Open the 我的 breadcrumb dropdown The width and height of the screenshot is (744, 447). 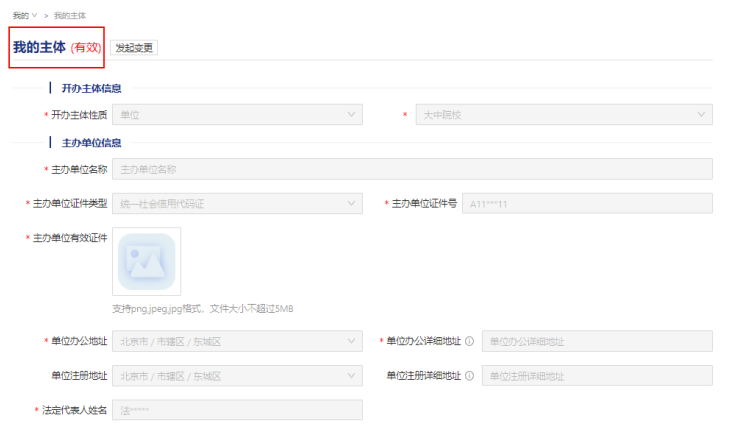(x=25, y=15)
